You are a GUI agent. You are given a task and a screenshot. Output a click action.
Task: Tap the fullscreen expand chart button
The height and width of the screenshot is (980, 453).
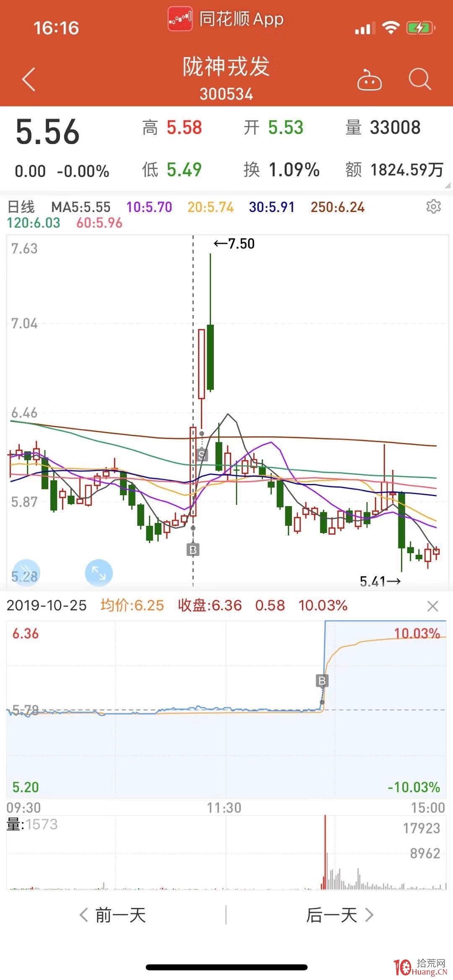[x=99, y=573]
